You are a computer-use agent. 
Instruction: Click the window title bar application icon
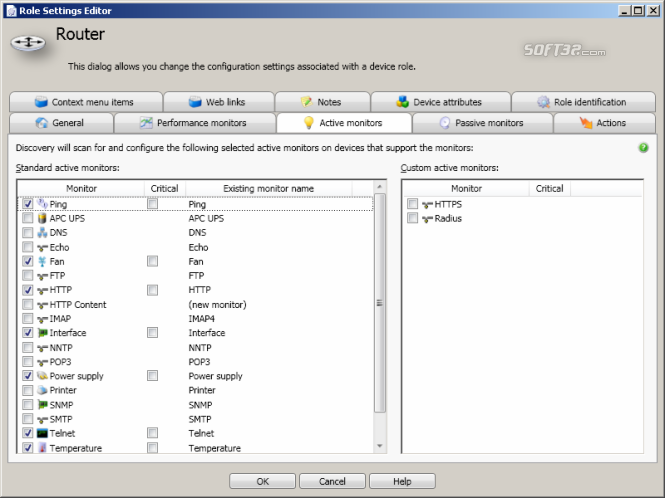click(x=11, y=11)
